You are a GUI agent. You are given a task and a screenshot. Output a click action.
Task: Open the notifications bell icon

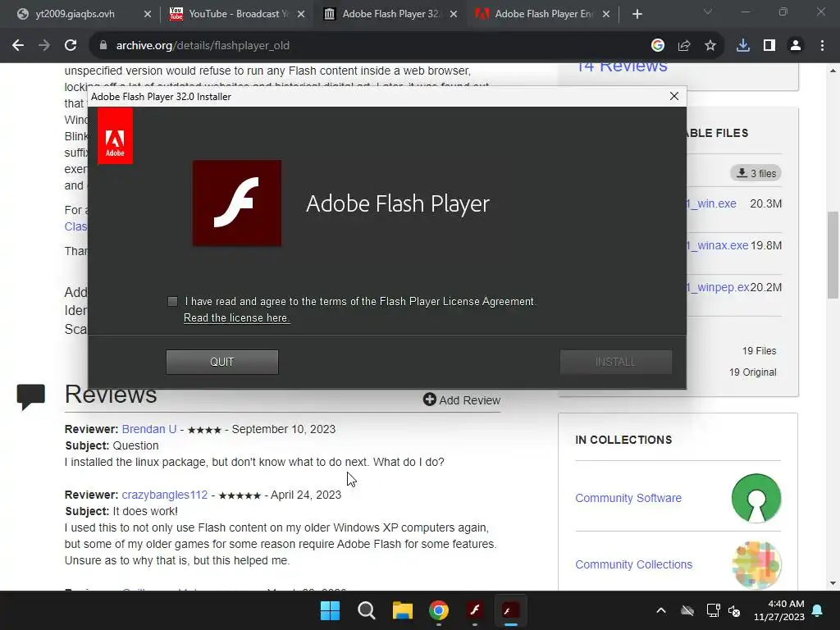(818, 610)
